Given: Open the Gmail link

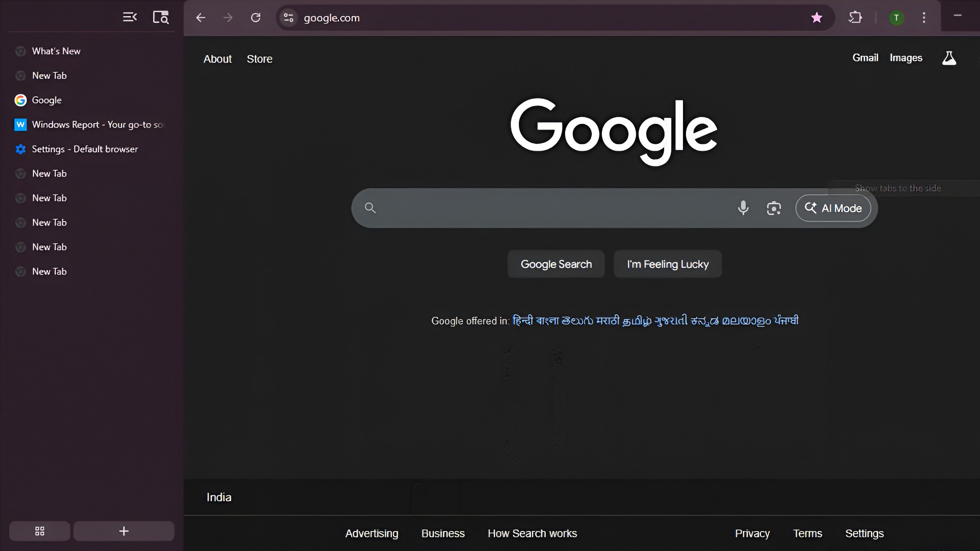Looking at the screenshot, I should click(x=865, y=57).
